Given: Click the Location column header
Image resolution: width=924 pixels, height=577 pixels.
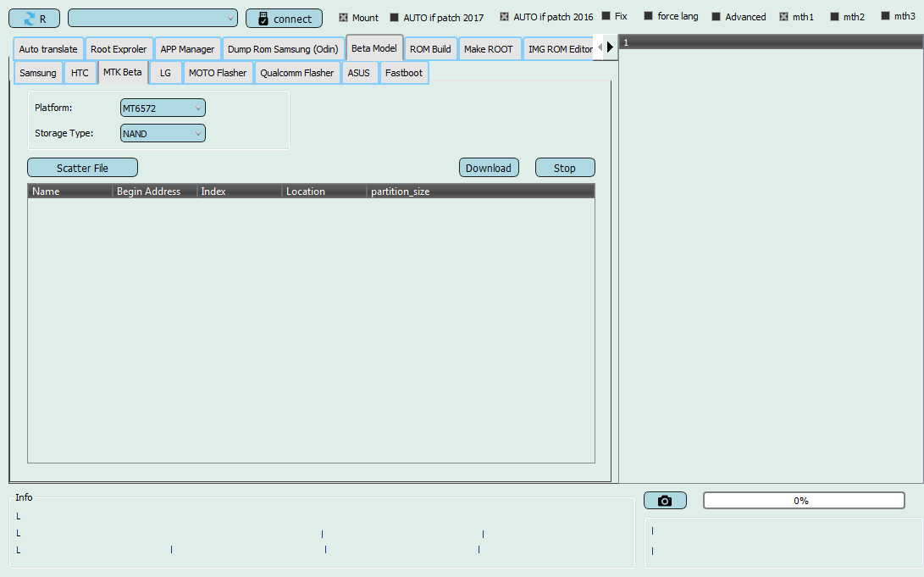Looking at the screenshot, I should tap(324, 191).
